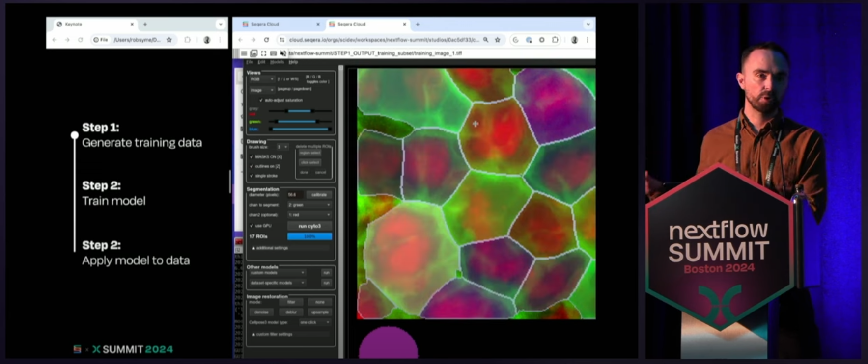868x364 pixels.
Task: Switch to the first Seqera Cloud tab
Action: coord(281,24)
